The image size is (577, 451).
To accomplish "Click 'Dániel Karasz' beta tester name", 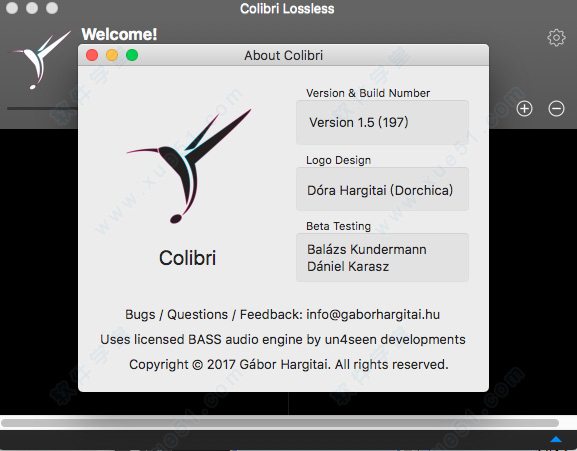I will (x=348, y=266).
